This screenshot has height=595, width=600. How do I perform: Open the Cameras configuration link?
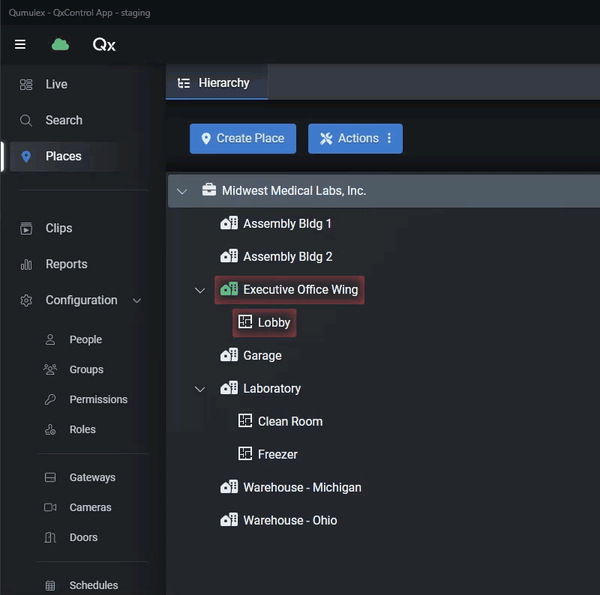(90, 507)
